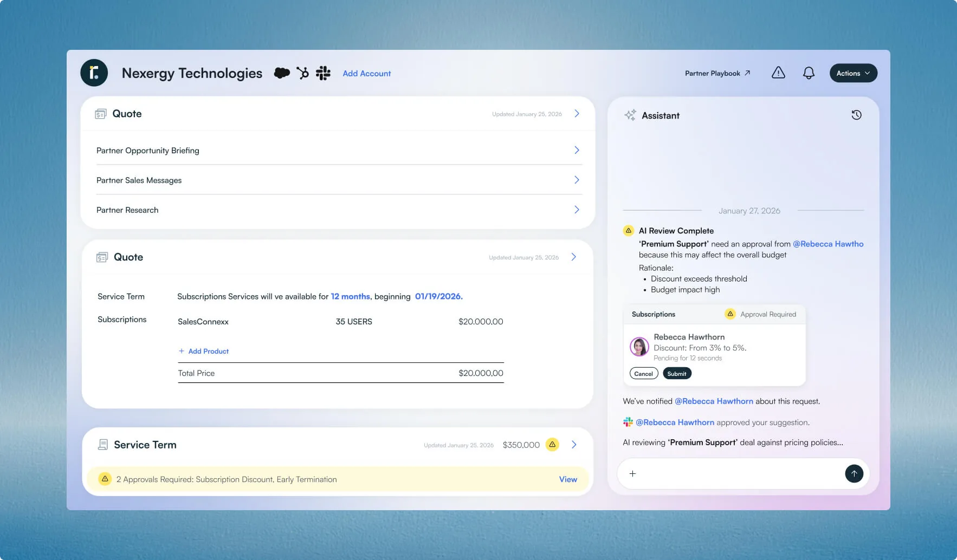This screenshot has height=560, width=957.
Task: Click the warning triangle icon in header
Action: 778,73
